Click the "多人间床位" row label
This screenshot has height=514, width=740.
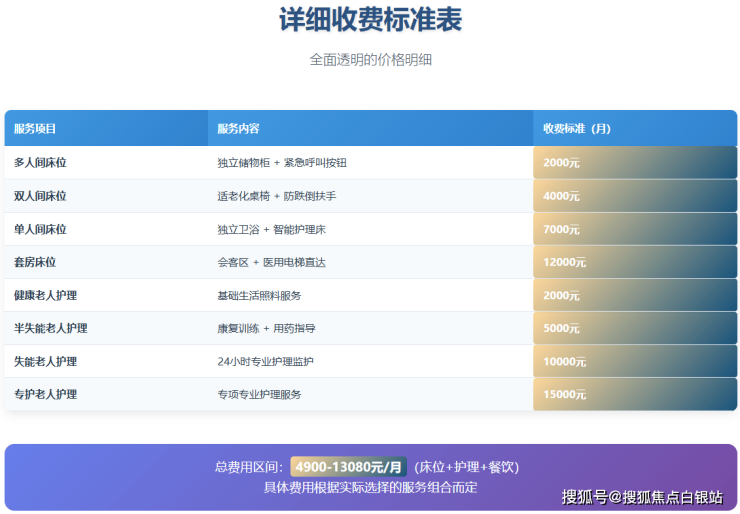[40, 163]
